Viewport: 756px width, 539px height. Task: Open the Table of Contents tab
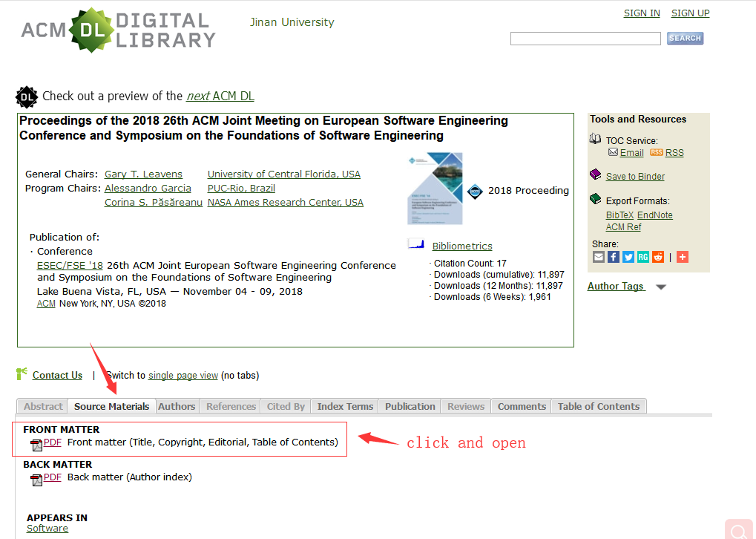pos(598,406)
